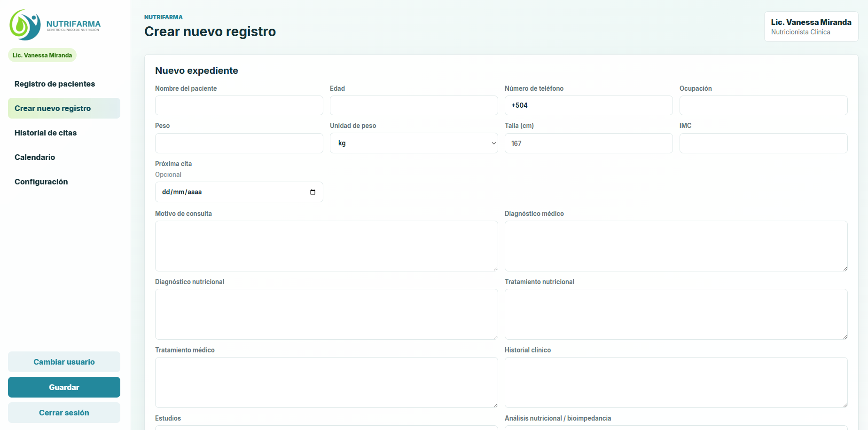The image size is (868, 430).
Task: Click the Nutrifarma logo
Action: 55,25
